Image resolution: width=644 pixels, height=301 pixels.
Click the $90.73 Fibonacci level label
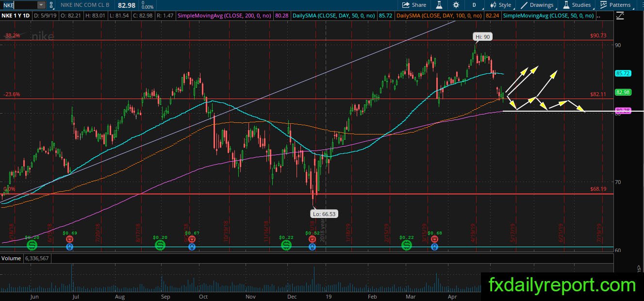point(599,35)
